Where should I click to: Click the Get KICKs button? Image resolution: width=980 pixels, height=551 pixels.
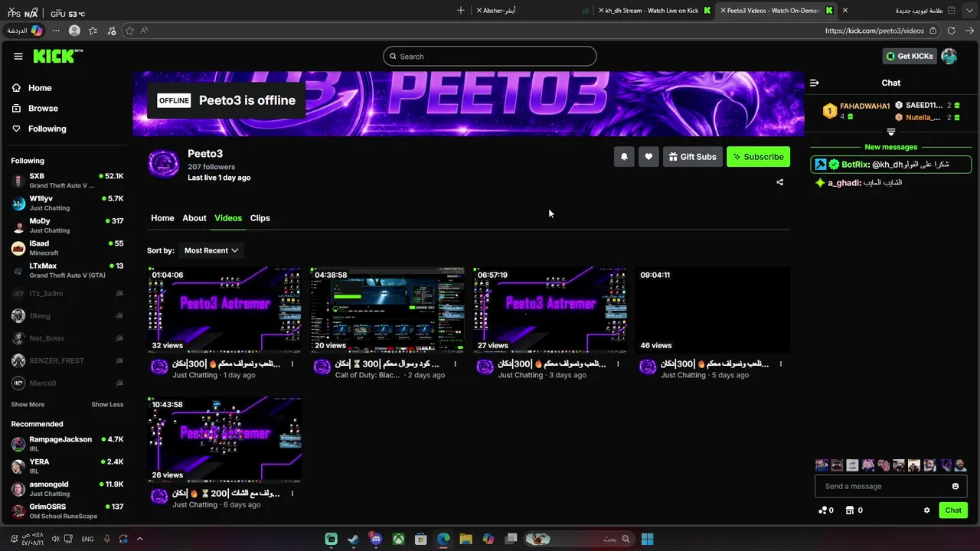910,56
